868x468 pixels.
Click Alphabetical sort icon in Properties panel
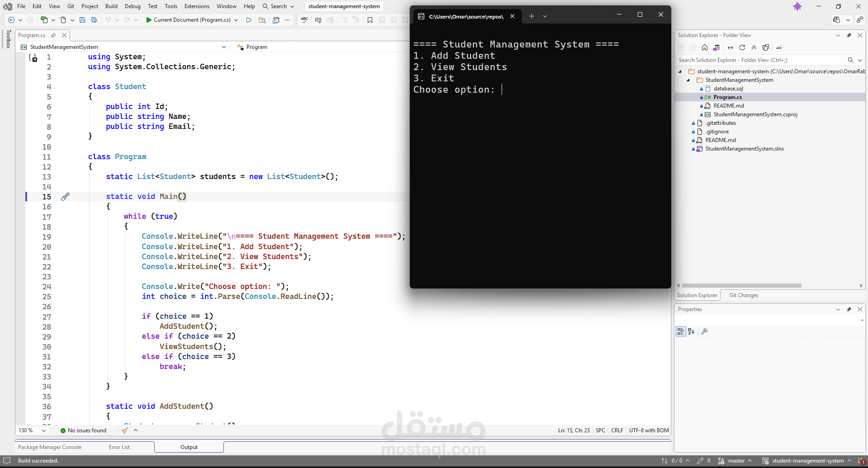[x=691, y=331]
